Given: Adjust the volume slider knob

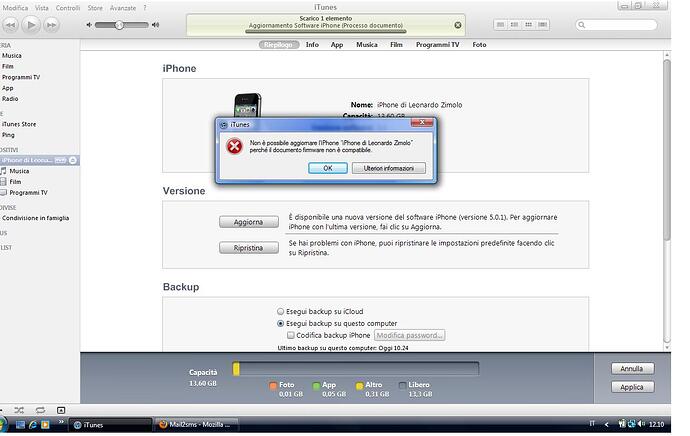Looking at the screenshot, I should 119,25.
